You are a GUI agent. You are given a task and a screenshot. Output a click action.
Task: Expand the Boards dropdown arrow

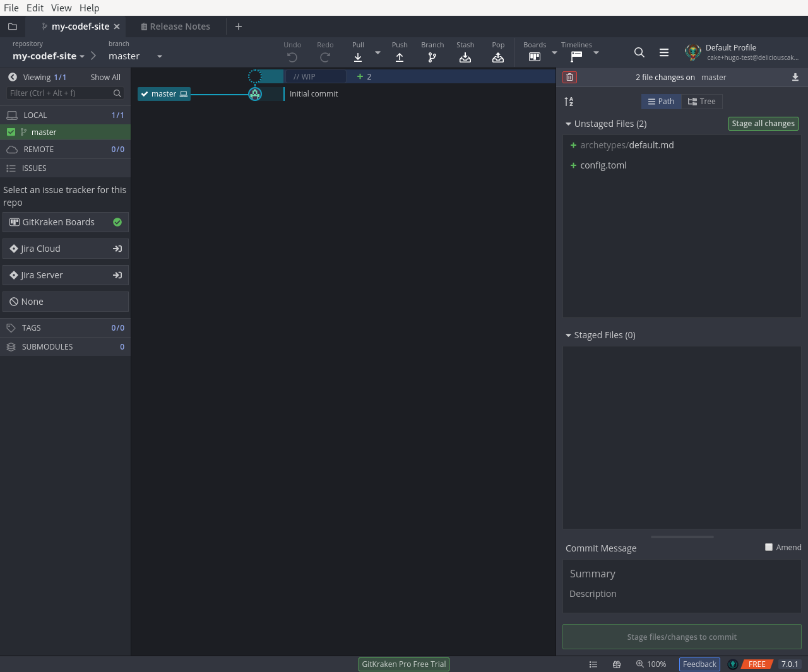[554, 53]
